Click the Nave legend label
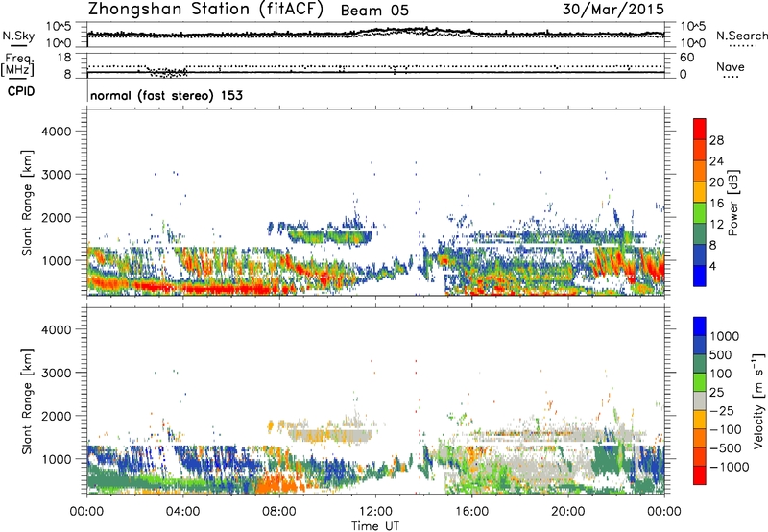This screenshot has height=532, width=768. coord(730,67)
